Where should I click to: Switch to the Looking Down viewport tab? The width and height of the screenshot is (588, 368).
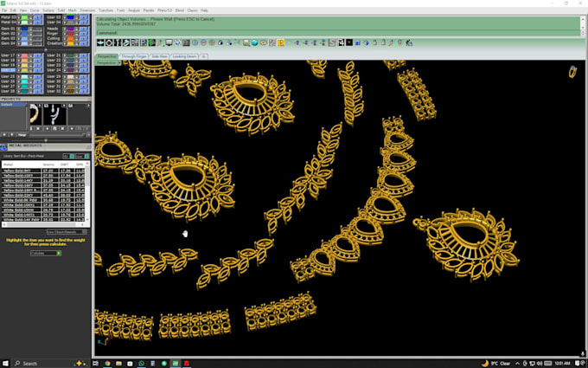point(184,56)
